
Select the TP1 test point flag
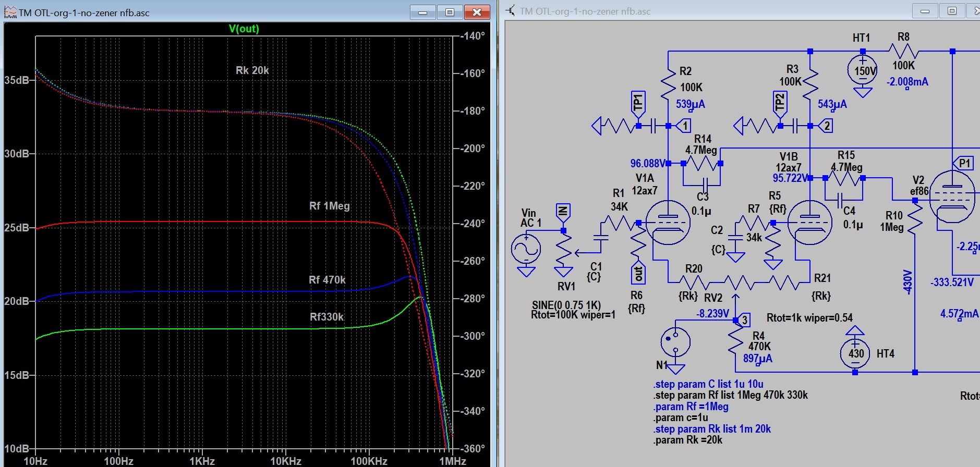[x=638, y=103]
